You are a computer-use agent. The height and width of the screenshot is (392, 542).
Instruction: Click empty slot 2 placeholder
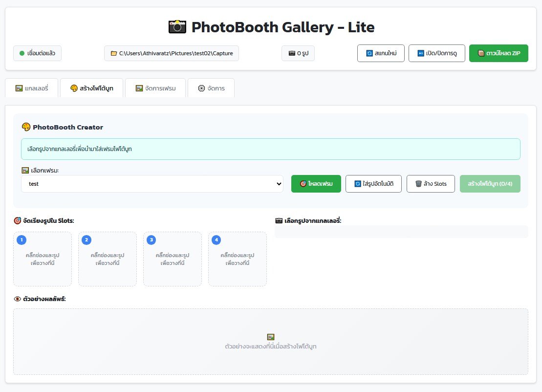click(108, 259)
